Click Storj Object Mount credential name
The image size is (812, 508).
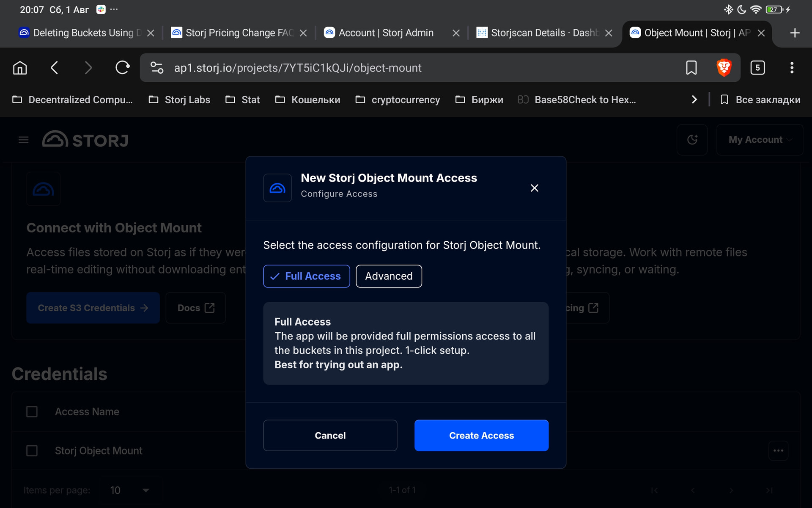[x=99, y=451]
